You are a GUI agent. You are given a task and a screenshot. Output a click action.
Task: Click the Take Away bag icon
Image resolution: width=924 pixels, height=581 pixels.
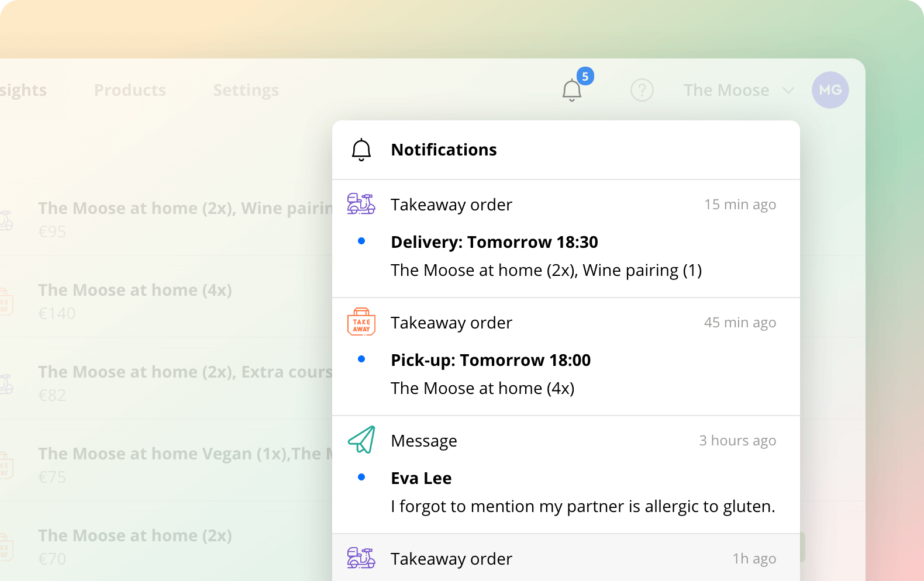[x=361, y=321]
